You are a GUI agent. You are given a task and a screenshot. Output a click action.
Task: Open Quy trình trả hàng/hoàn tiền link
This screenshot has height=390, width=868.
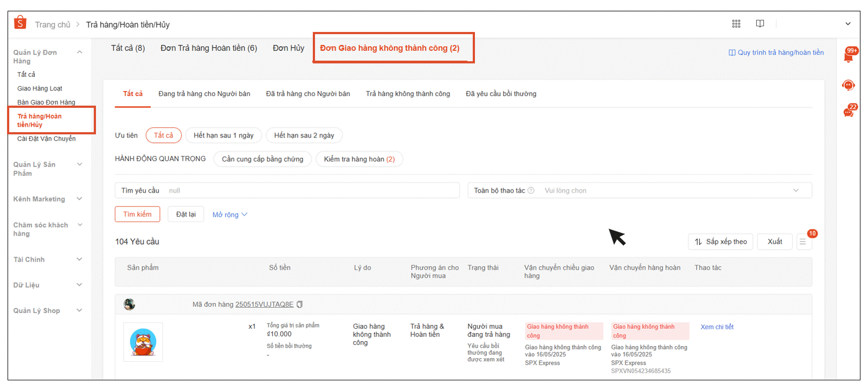pyautogui.click(x=776, y=53)
